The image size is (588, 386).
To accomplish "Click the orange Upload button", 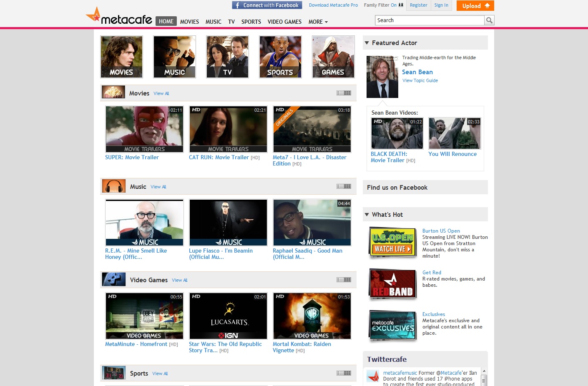I will pyautogui.click(x=475, y=6).
